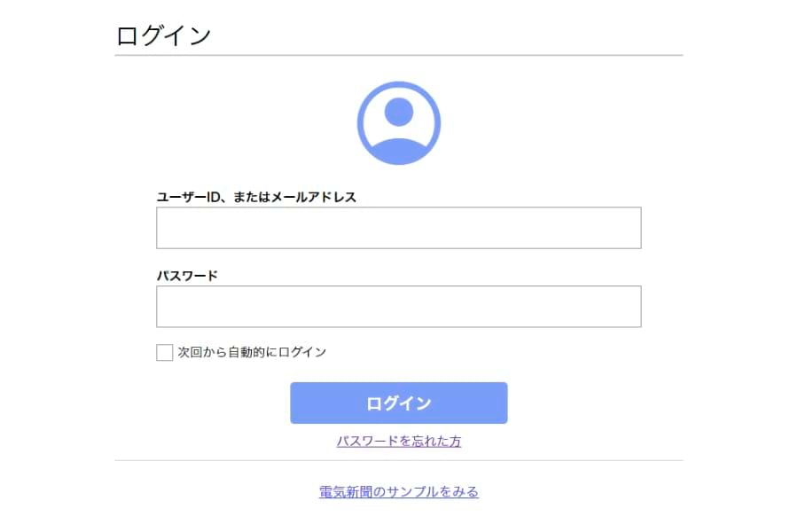
Task: Click the left edge of the user ID box
Action: pos(162,228)
